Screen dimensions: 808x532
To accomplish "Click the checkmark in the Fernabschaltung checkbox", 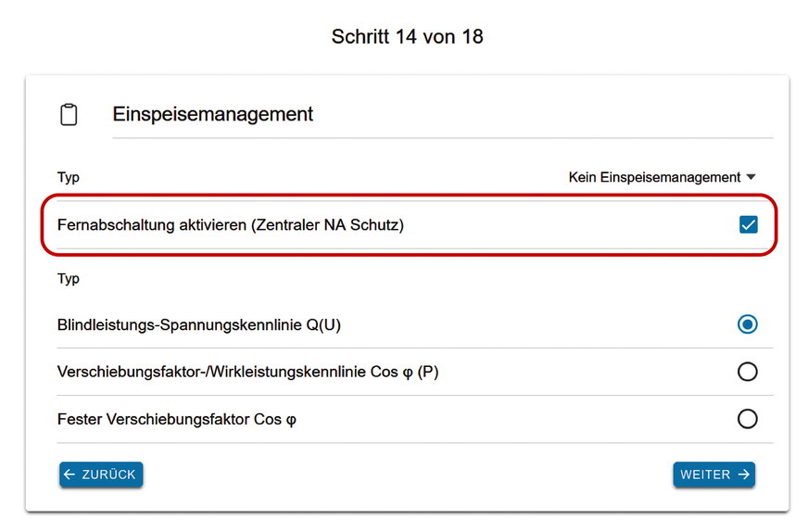I will pyautogui.click(x=748, y=225).
